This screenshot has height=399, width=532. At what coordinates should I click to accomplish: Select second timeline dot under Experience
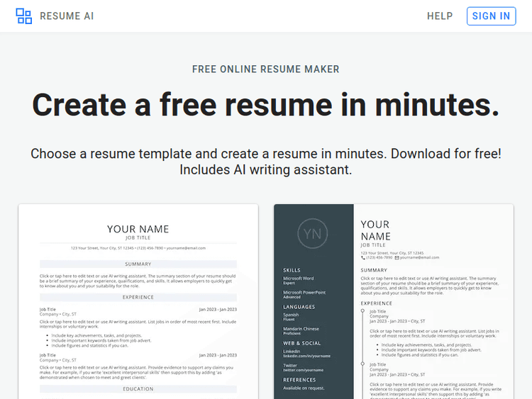(x=362, y=364)
